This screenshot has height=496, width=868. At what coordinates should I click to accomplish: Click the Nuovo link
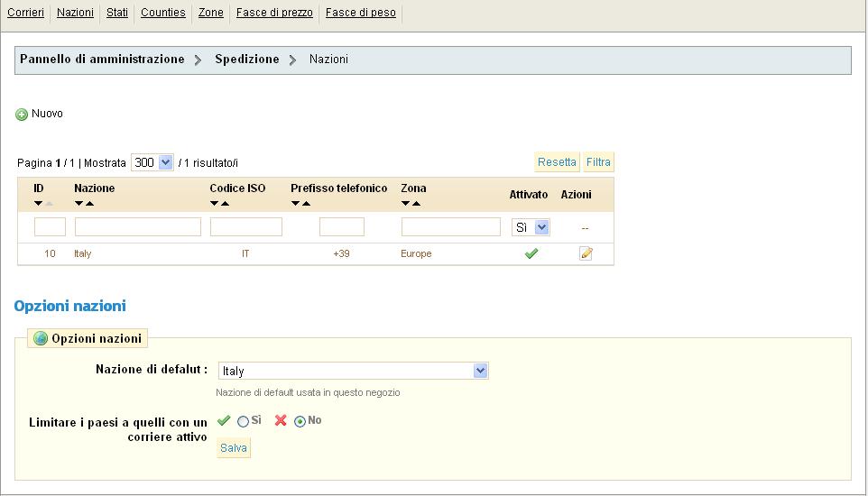click(47, 114)
